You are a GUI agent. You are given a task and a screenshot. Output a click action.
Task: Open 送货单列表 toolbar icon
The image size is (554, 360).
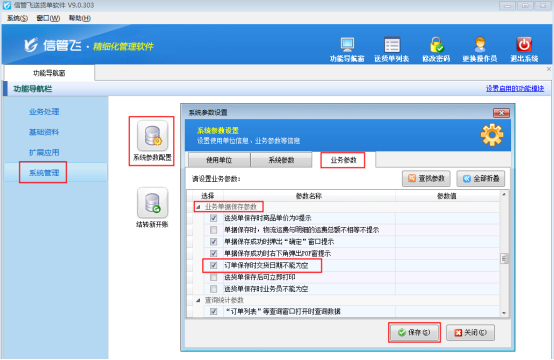pyautogui.click(x=392, y=45)
